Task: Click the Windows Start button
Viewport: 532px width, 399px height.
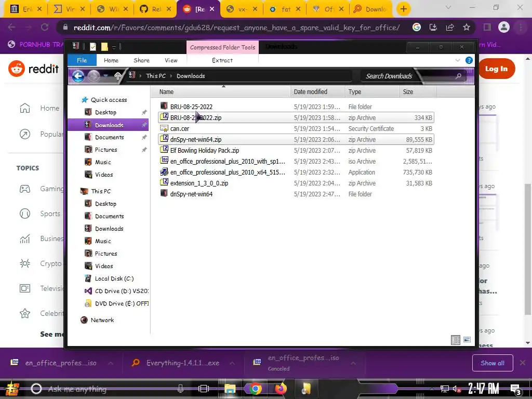Action: 12,389
